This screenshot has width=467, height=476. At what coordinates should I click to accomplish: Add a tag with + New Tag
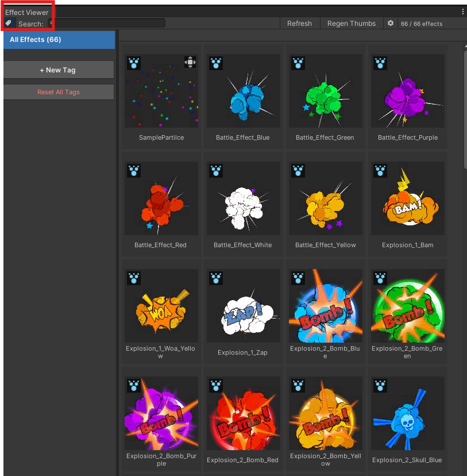pyautogui.click(x=58, y=70)
